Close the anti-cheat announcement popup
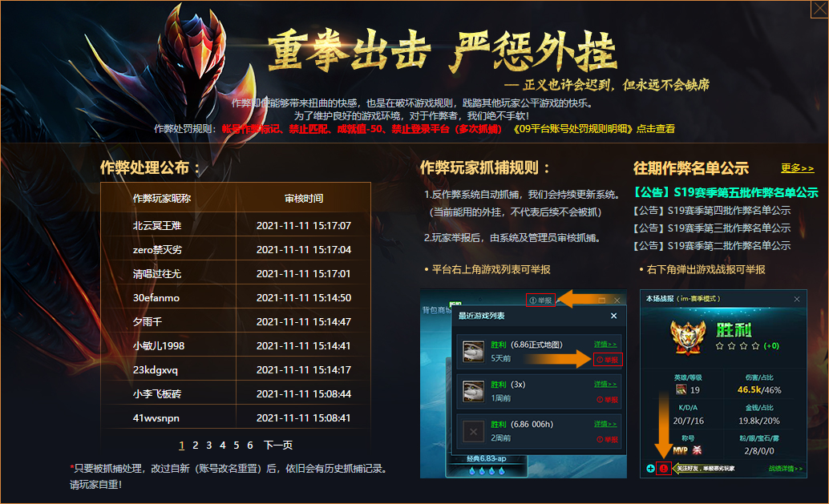Screen dimensions: 829x504 [x=819, y=9]
